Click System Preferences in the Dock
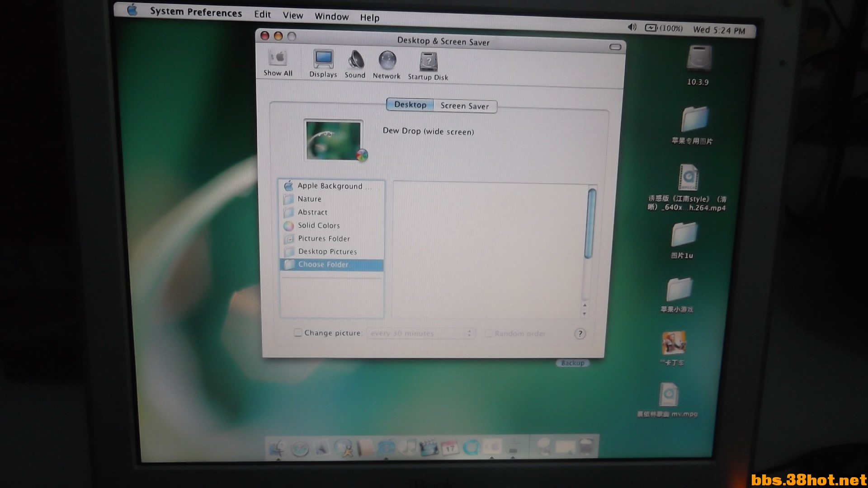Image resolution: width=868 pixels, height=488 pixels. click(x=492, y=448)
